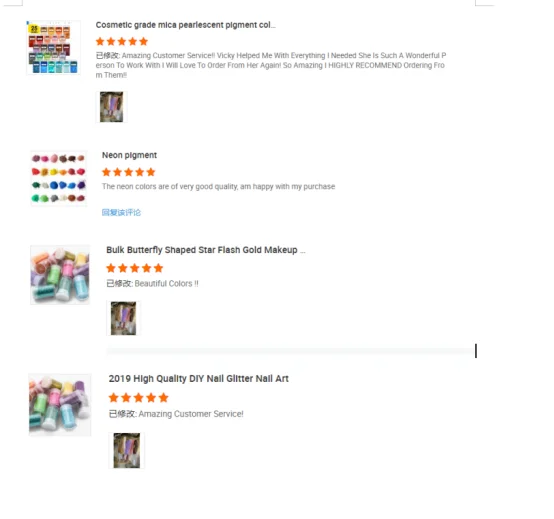Viewport: 554px width, 519px height.
Task: Open 2019 High Quality DIY Nail Glitter title
Action: [x=199, y=378]
